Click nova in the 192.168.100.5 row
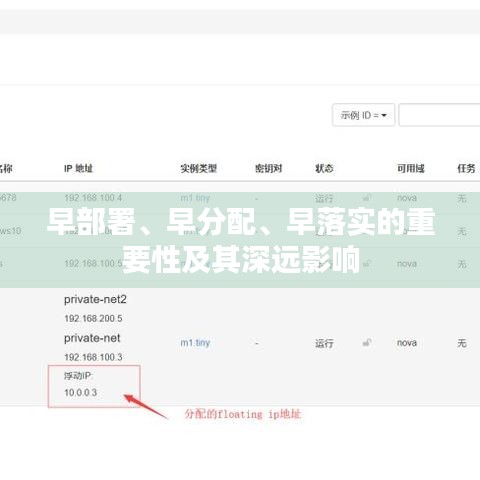The width and height of the screenshot is (480, 480). (407, 264)
